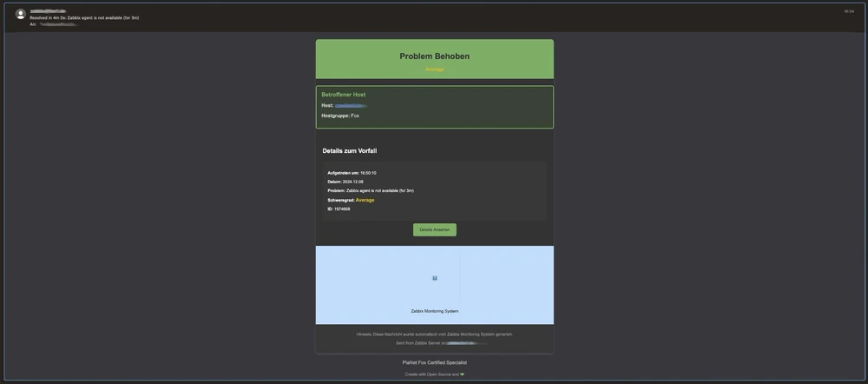Click the 'Hostgruppe: Fox' line

[340, 116]
